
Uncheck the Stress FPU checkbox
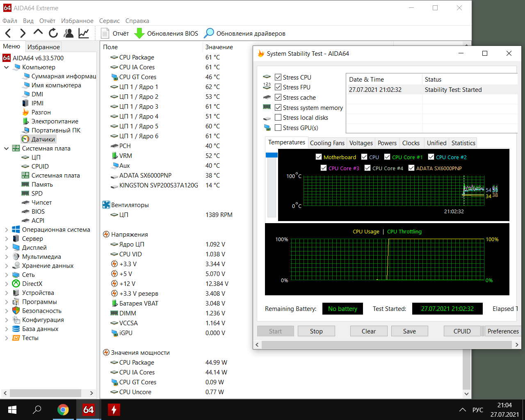tap(278, 87)
